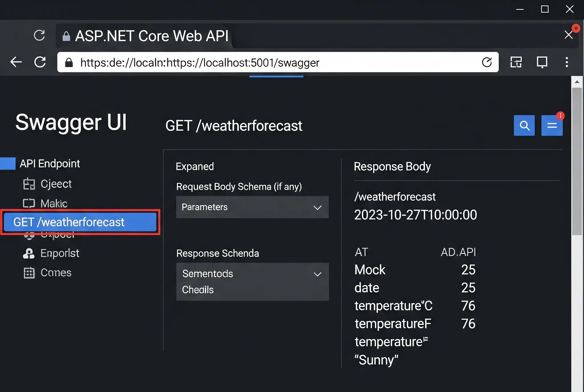
Task: Click the vertical scrollbar thumb
Action: coord(577,162)
